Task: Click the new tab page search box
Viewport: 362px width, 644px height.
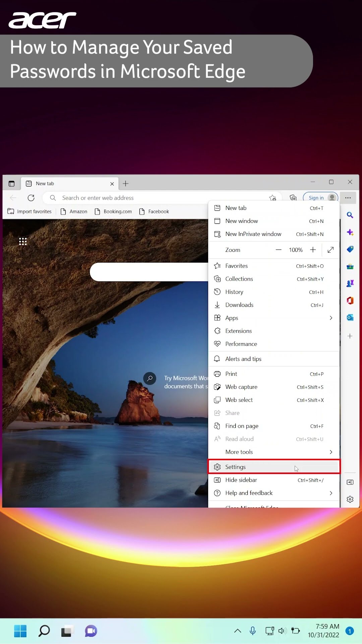Action: coord(149,272)
